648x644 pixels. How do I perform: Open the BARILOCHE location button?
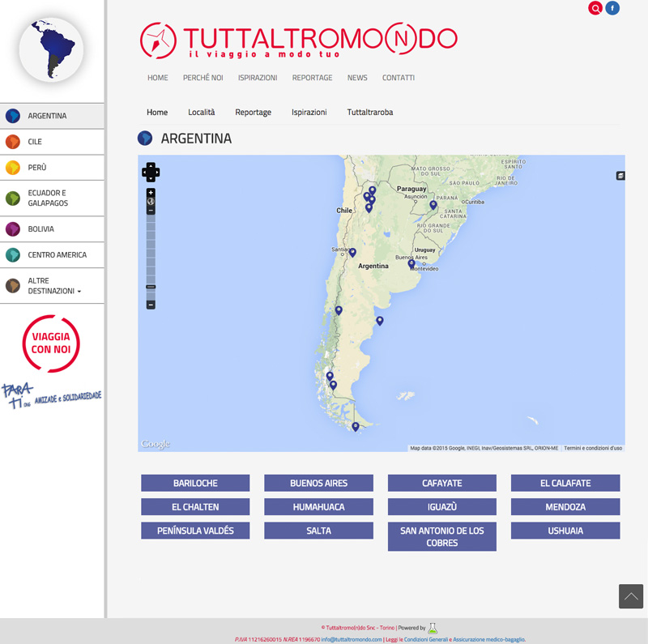pyautogui.click(x=195, y=483)
